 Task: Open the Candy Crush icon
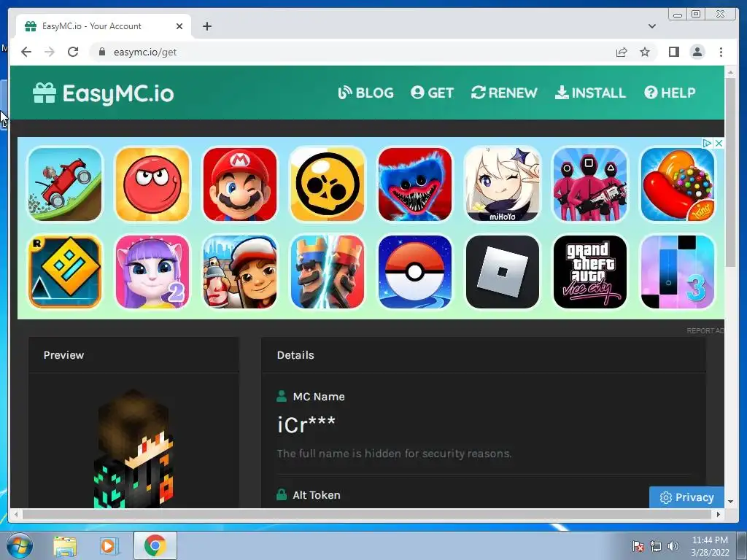click(678, 184)
